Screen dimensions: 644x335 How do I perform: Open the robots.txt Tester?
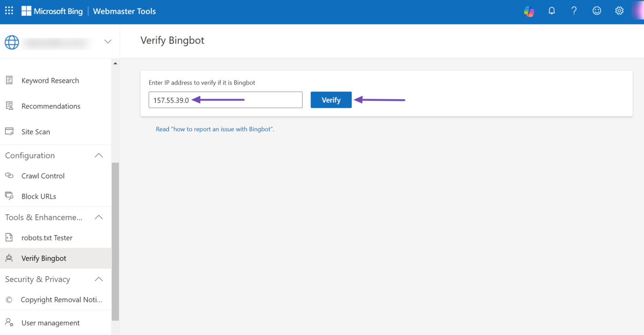[47, 238]
